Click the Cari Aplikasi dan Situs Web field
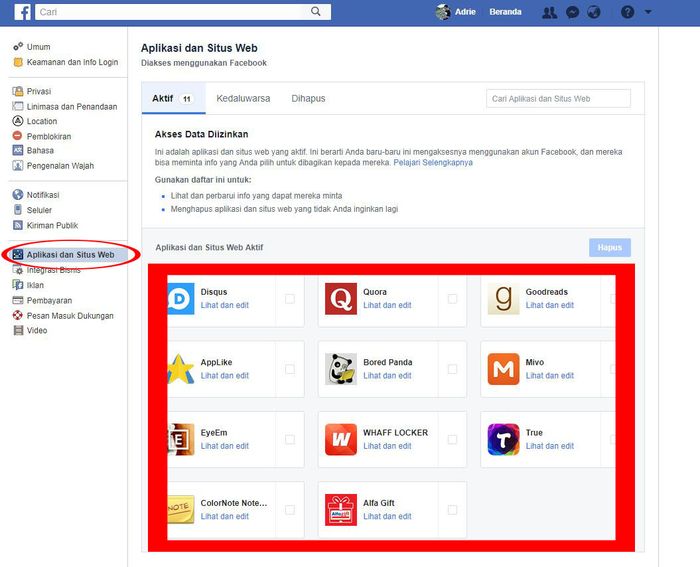The height and width of the screenshot is (567, 700). [558, 99]
